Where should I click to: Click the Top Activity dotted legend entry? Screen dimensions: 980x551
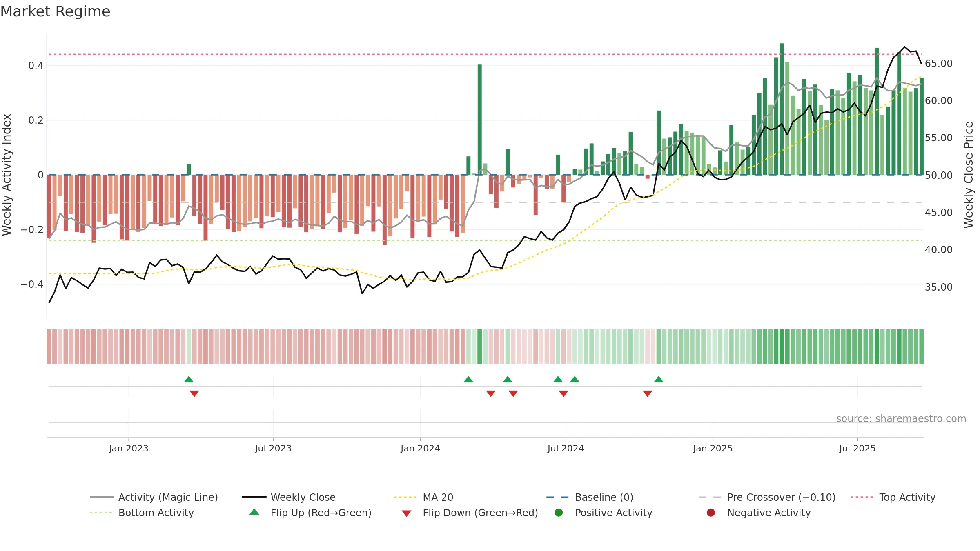coord(893,497)
